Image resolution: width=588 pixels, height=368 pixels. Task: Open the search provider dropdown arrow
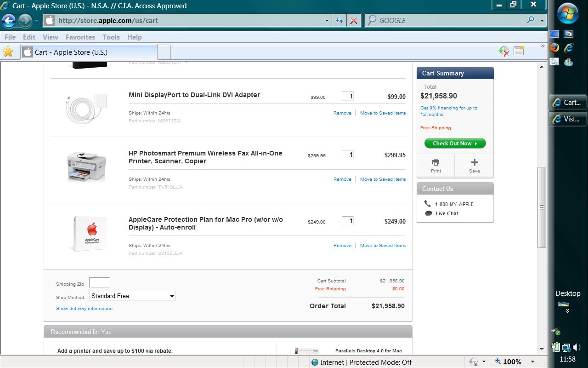542,20
